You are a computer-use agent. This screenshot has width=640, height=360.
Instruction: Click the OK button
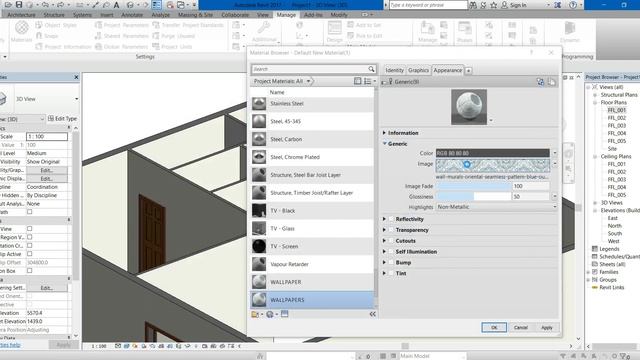494,327
